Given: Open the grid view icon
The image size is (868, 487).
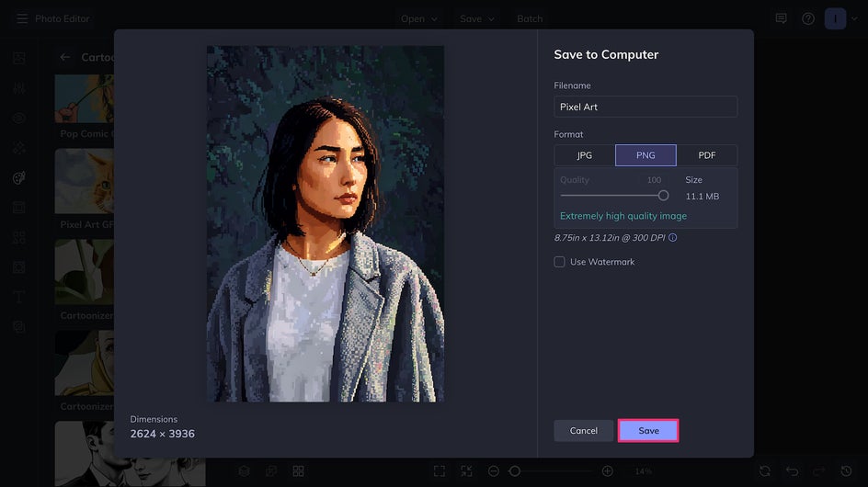Looking at the screenshot, I should coord(298,471).
